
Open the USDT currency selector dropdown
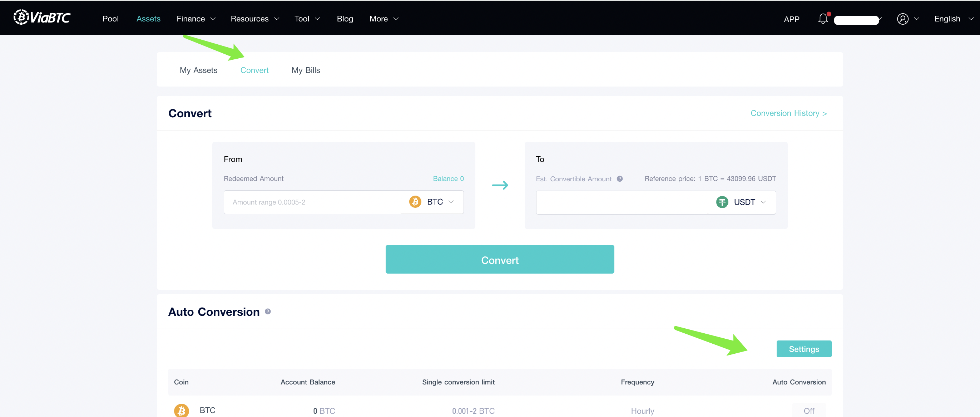coord(764,202)
